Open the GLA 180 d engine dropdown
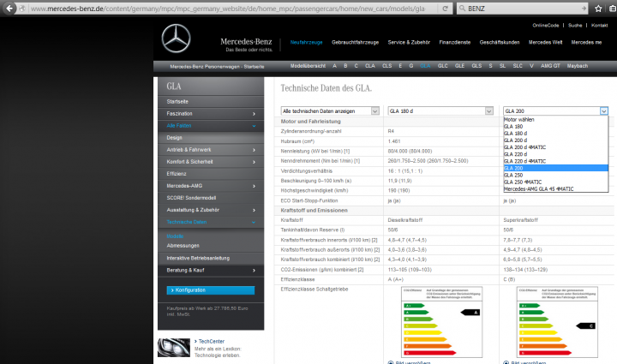 (x=440, y=111)
